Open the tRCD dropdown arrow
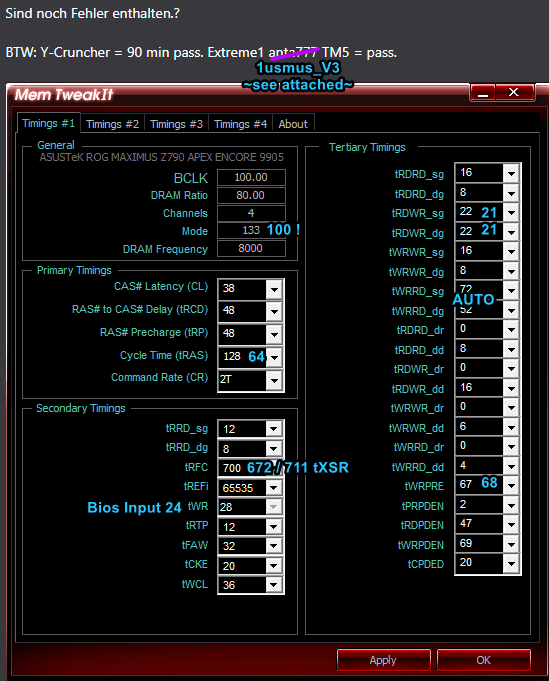Screen dimensions: 549x681 (x=274, y=311)
